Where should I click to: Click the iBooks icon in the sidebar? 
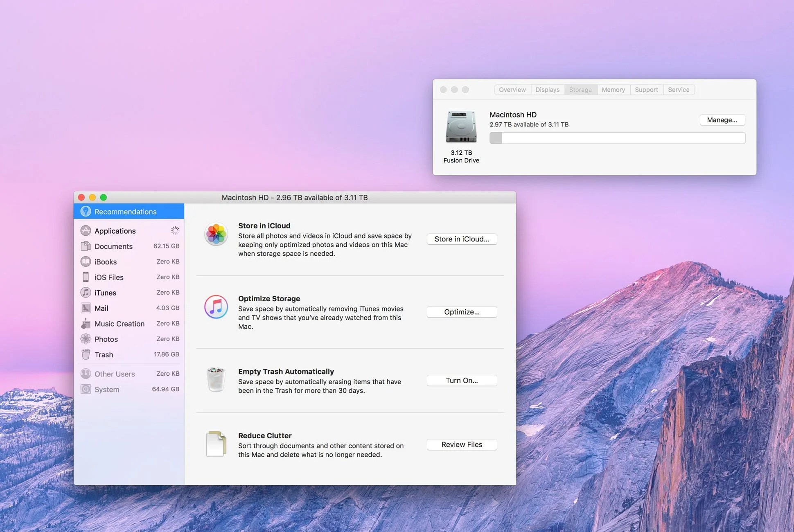click(x=86, y=261)
